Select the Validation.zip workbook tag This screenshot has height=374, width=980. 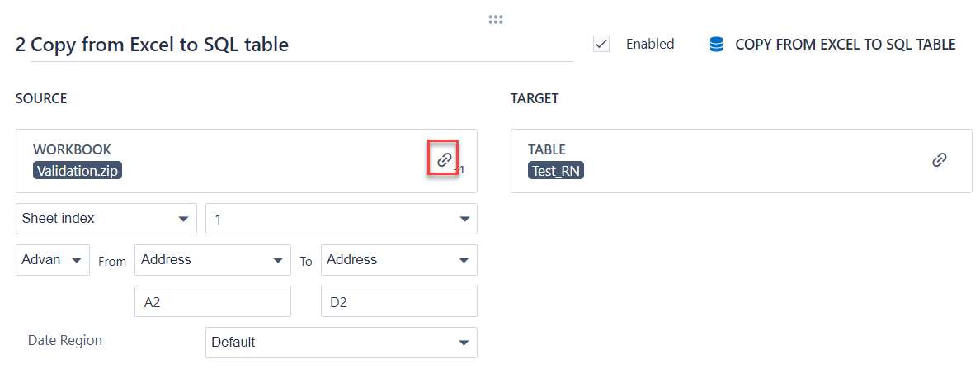[x=78, y=171]
